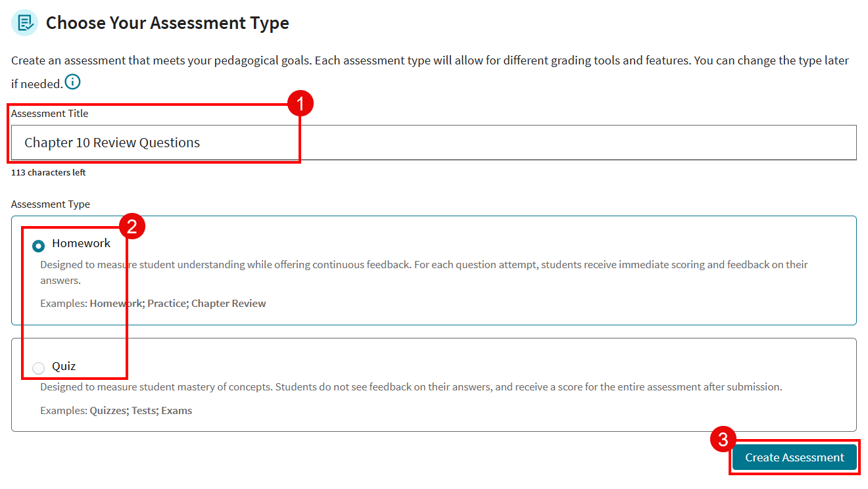Image resolution: width=868 pixels, height=489 pixels.
Task: Click the intro paragraph about pedagogical goals
Action: 429,61
